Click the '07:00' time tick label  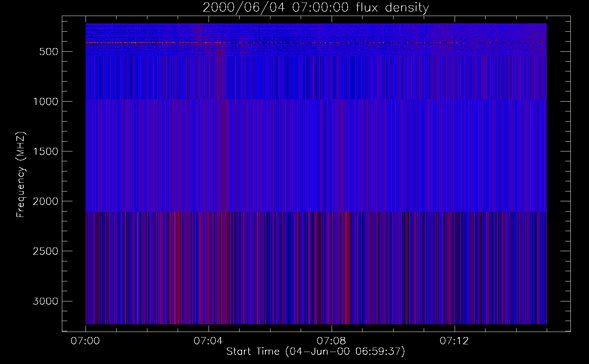tap(85, 341)
